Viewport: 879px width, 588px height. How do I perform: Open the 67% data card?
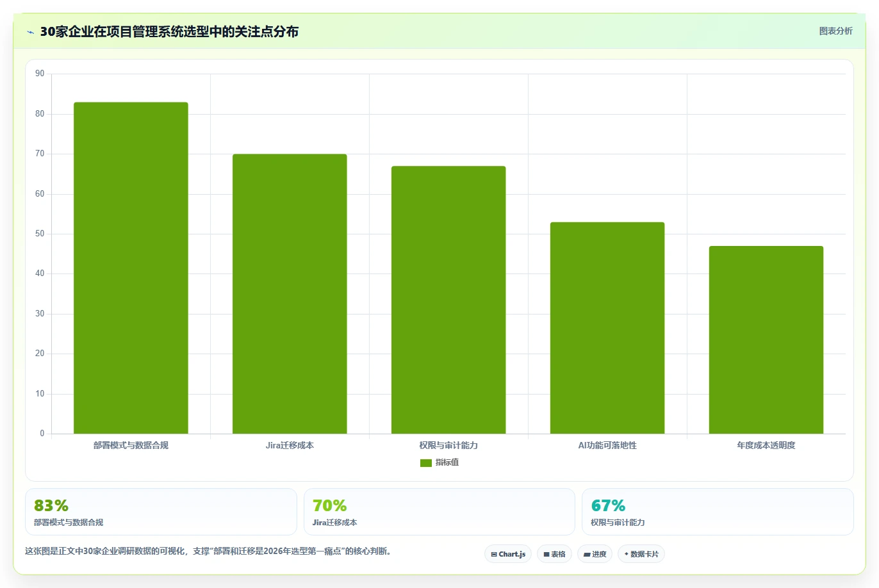coord(718,512)
